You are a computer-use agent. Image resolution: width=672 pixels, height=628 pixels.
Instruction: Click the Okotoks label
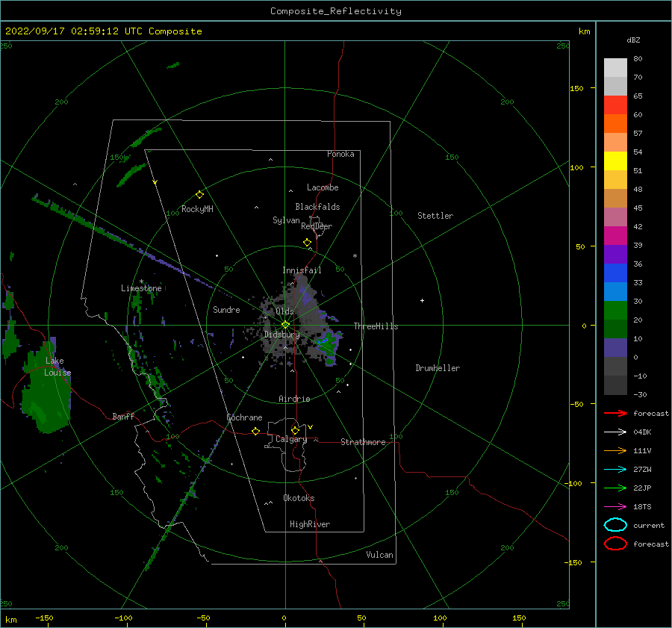(x=299, y=498)
